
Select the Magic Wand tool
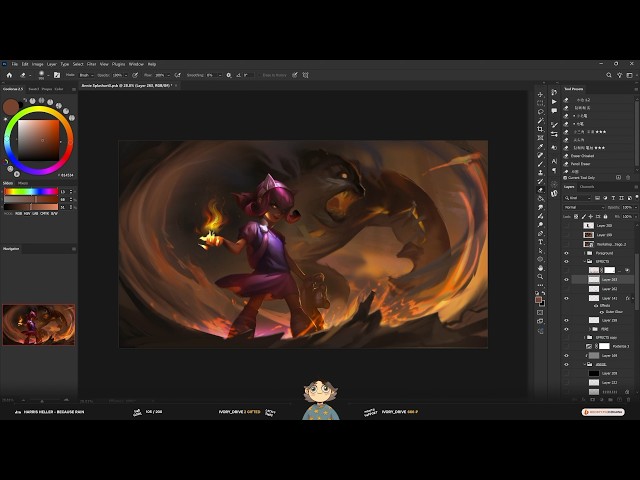point(540,120)
